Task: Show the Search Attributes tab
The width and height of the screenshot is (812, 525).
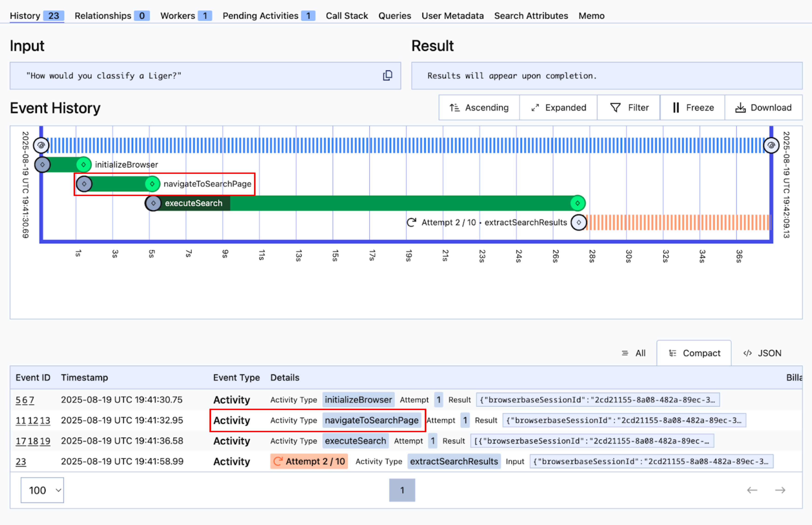Action: pyautogui.click(x=531, y=16)
